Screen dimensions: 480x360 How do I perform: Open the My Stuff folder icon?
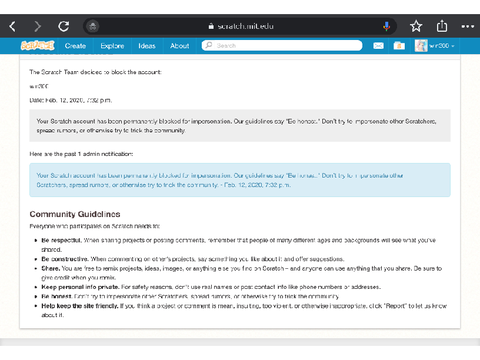(399, 46)
